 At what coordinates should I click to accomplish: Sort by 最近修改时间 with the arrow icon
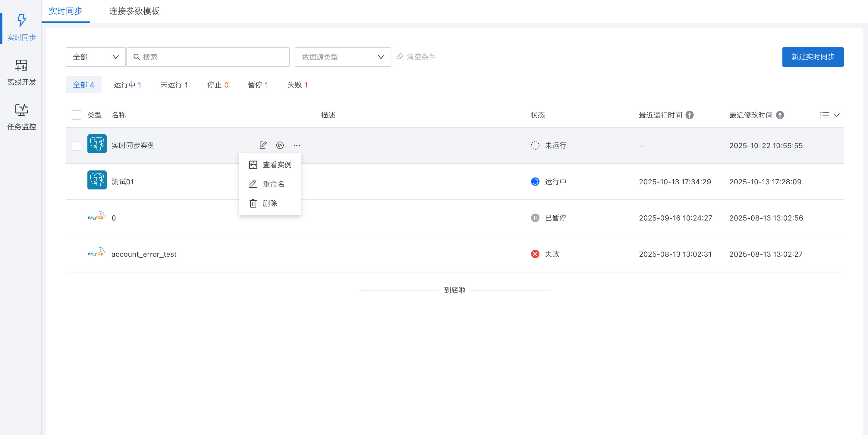pyautogui.click(x=780, y=115)
